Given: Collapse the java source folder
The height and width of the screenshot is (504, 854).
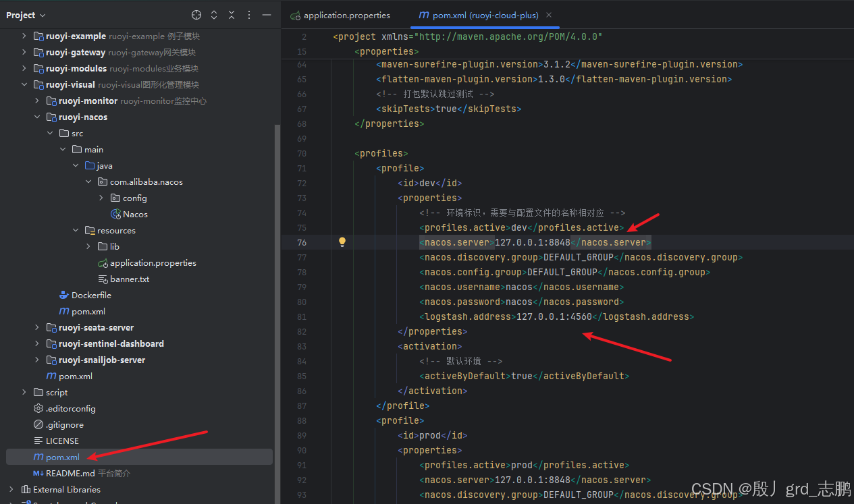Looking at the screenshot, I should click(76, 165).
